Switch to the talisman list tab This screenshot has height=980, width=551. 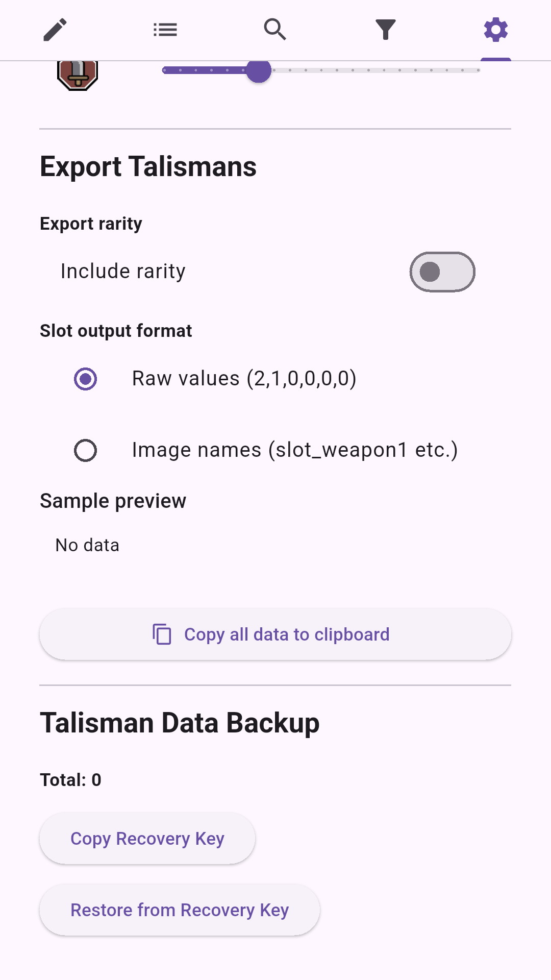(x=165, y=30)
